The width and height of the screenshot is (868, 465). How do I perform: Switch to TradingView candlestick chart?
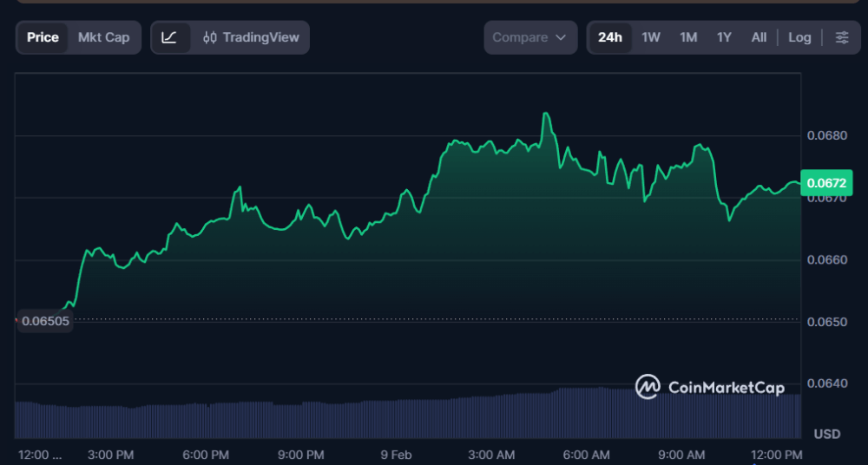point(251,37)
